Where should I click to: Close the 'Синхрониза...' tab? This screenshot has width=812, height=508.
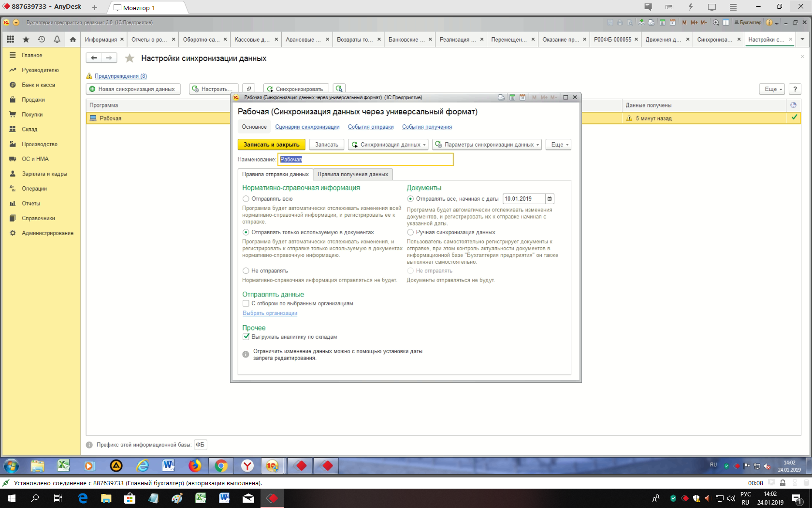click(x=739, y=39)
